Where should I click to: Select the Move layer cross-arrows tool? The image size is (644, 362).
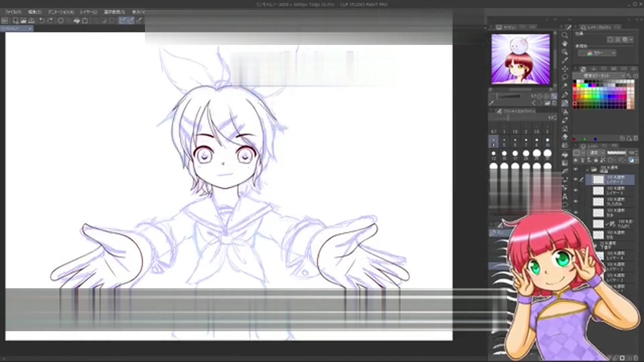565,69
